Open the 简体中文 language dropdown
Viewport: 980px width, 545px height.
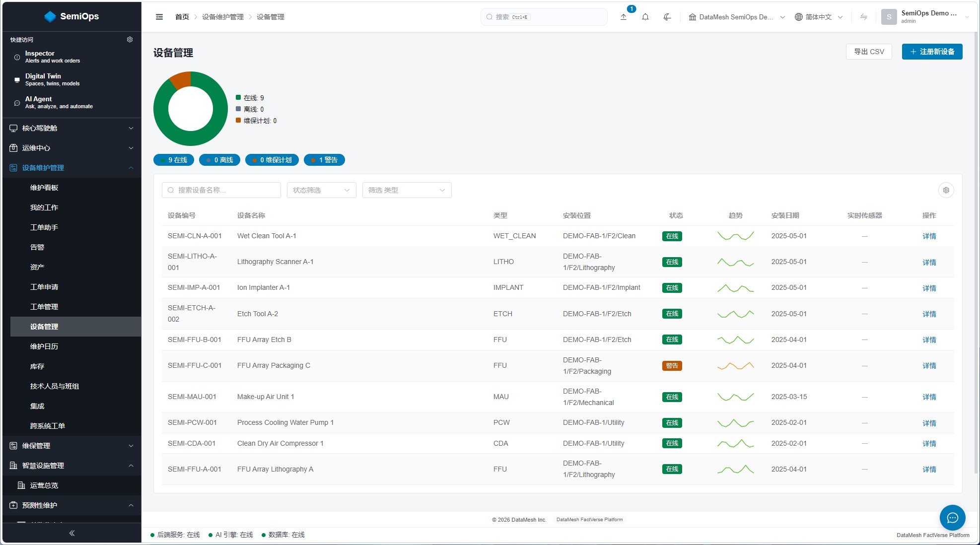pos(819,17)
